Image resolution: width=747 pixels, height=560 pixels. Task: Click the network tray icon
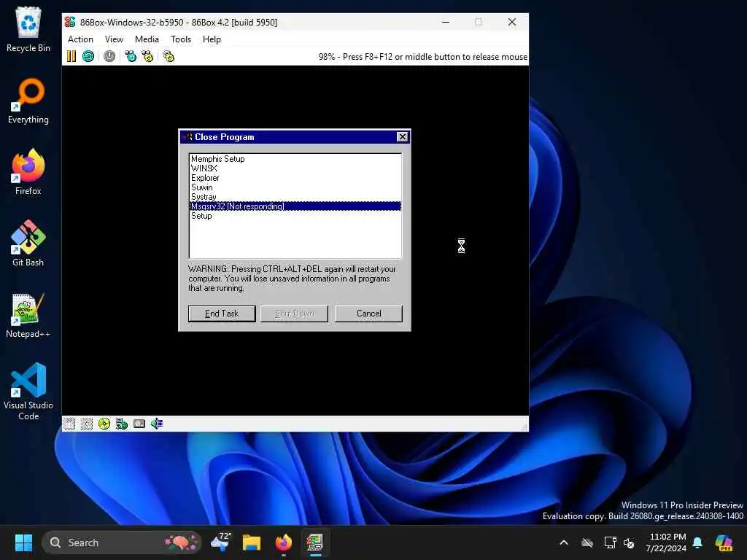pyautogui.click(x=610, y=542)
